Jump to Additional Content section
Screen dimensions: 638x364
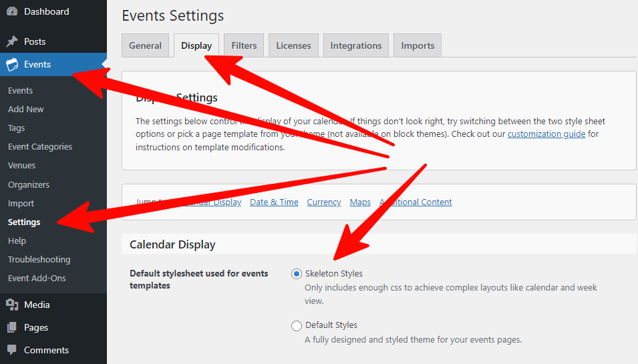pos(416,202)
